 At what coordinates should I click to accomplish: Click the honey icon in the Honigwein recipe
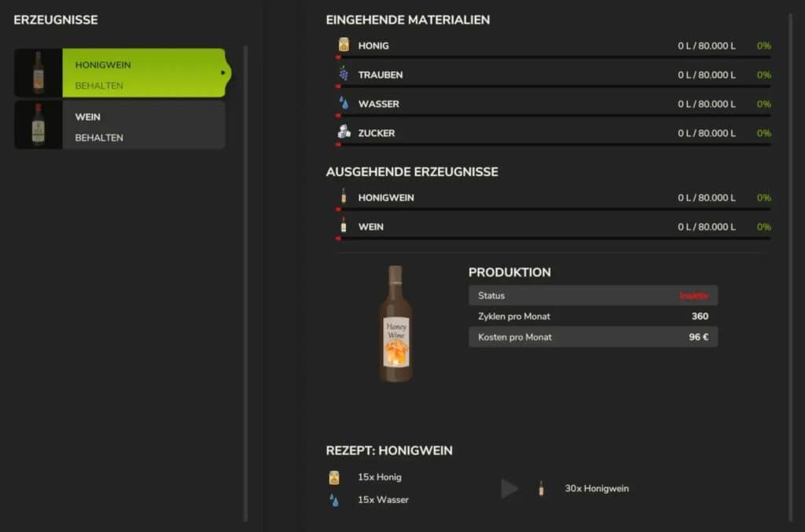[x=334, y=477]
